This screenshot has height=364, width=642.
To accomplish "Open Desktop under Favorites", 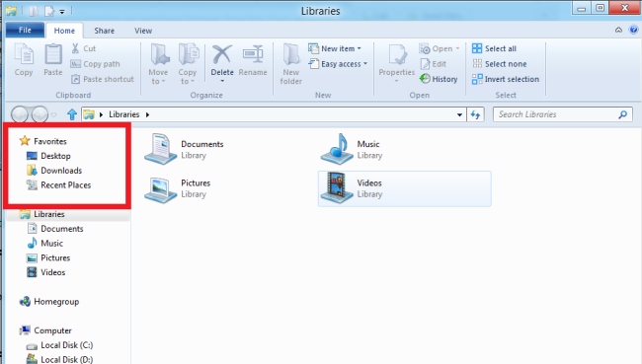I will point(48,156).
